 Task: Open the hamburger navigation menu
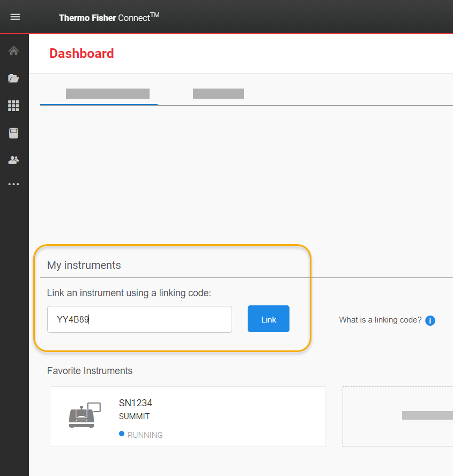(15, 17)
